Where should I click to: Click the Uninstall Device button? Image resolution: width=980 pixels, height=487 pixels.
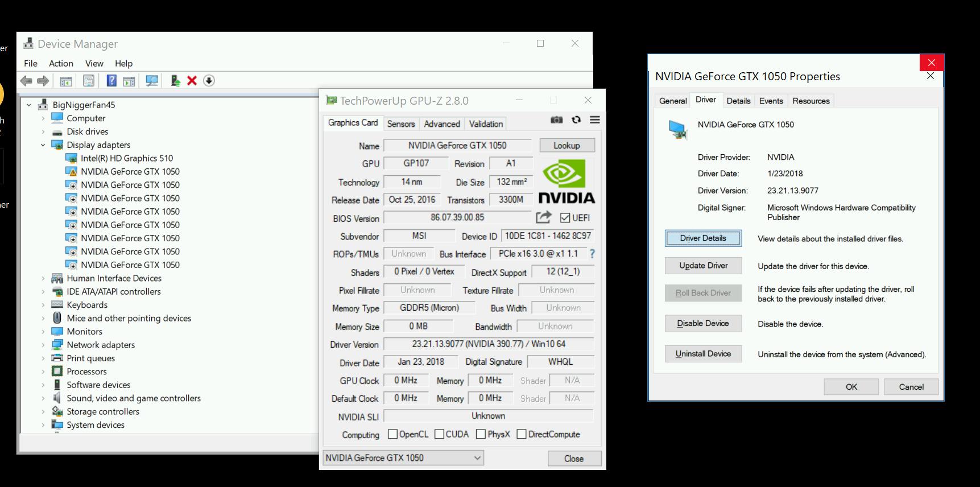point(704,354)
